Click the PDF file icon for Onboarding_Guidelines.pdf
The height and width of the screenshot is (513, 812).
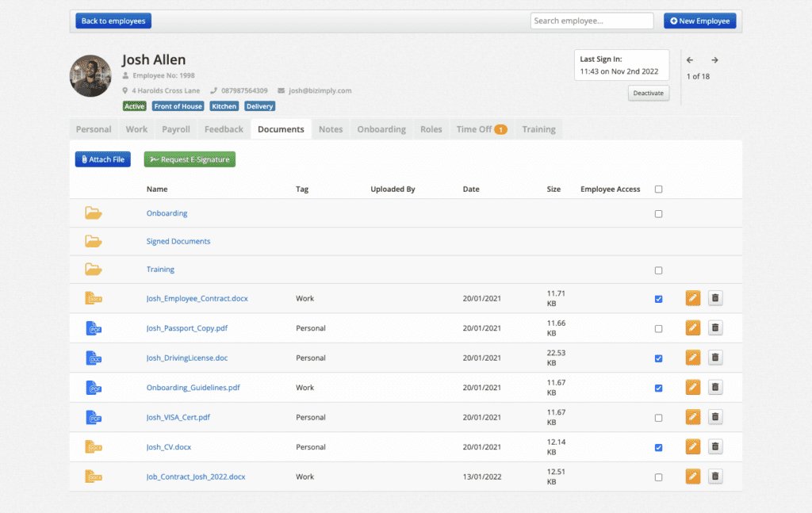[94, 388]
